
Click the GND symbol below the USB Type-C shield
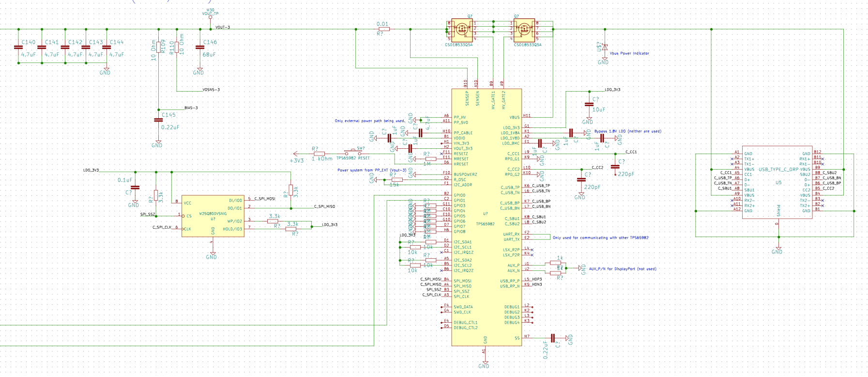777,249
